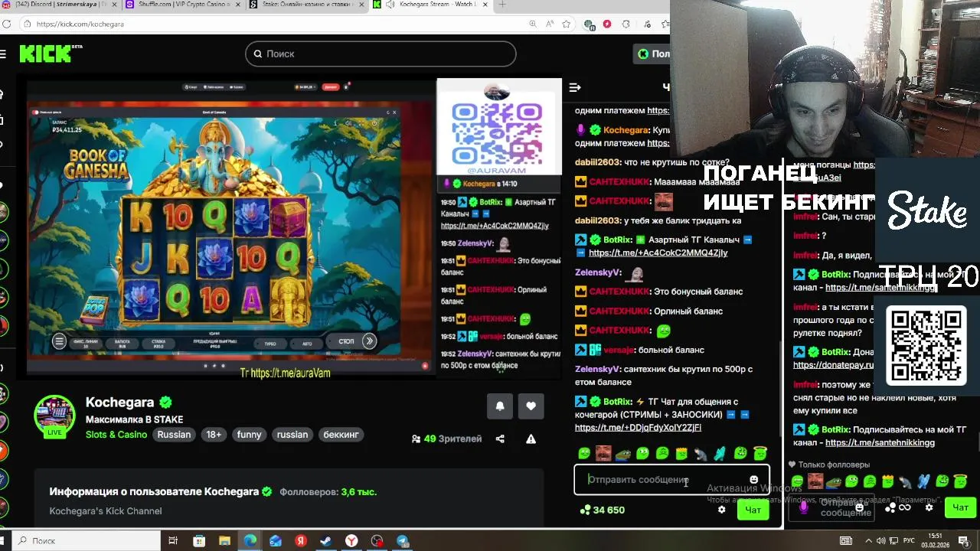
Task: Click the first green emote in quick emotes
Action: click(584, 454)
